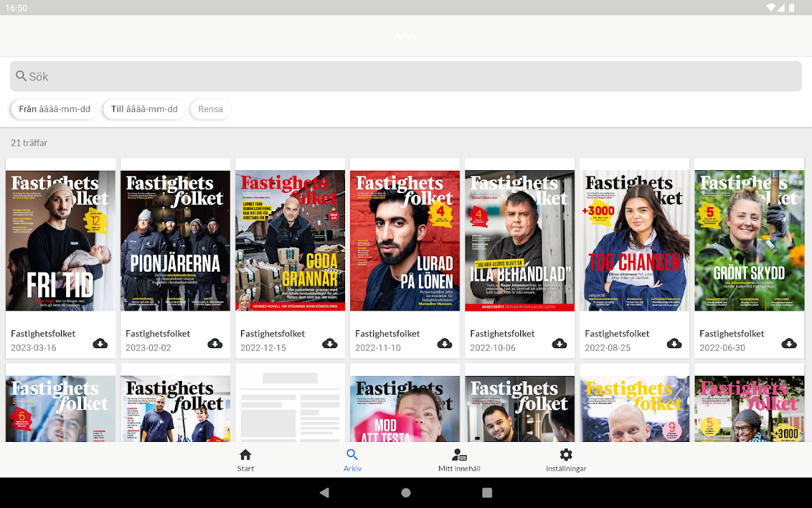
Task: Clear filters with the Rensa button
Action: pyautogui.click(x=211, y=109)
